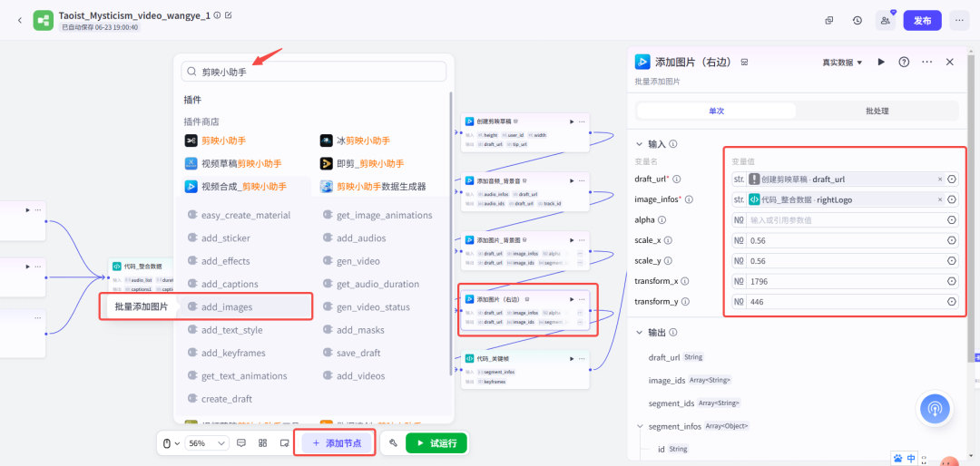Run the 创建剪映草稿 node

point(572,121)
